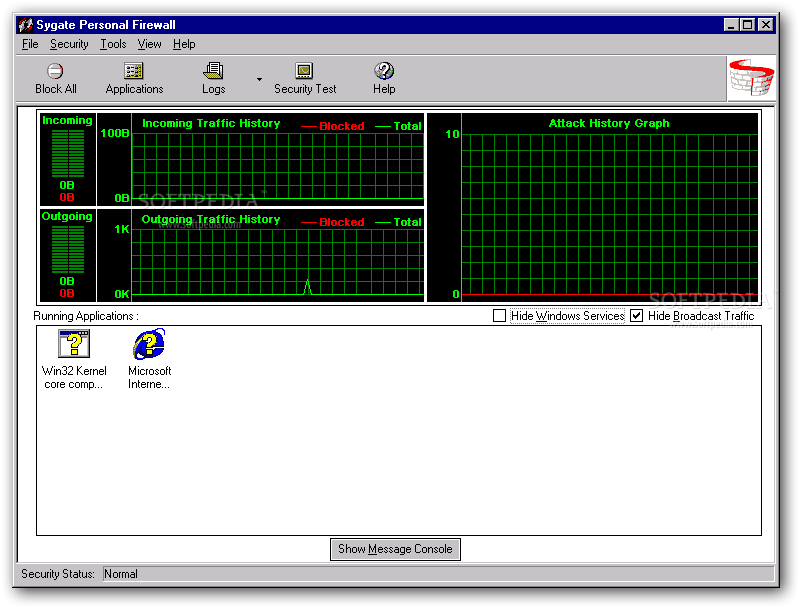Click Show Message Console button

click(395, 549)
